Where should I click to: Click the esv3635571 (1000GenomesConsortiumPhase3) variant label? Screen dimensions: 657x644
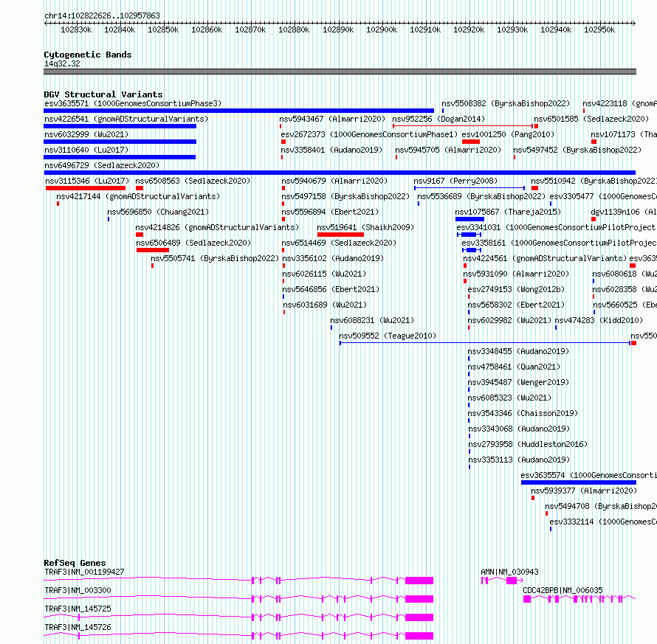(x=133, y=103)
